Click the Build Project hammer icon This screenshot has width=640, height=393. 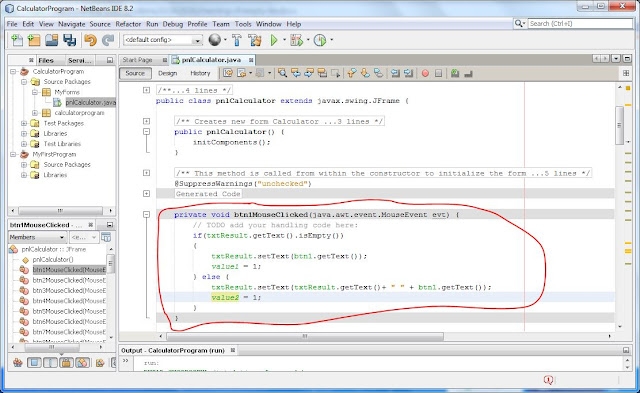[x=237, y=40]
